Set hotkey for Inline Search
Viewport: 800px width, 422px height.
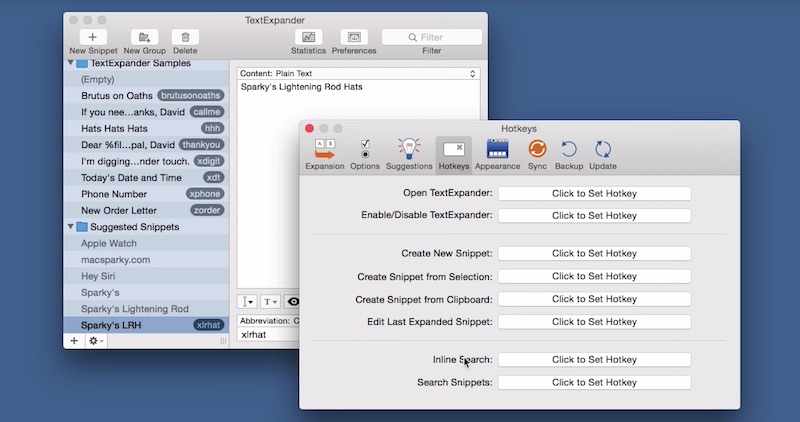(594, 359)
